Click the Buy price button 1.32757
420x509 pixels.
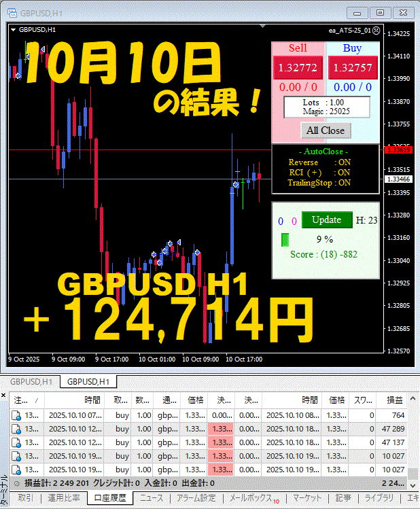pos(353,67)
